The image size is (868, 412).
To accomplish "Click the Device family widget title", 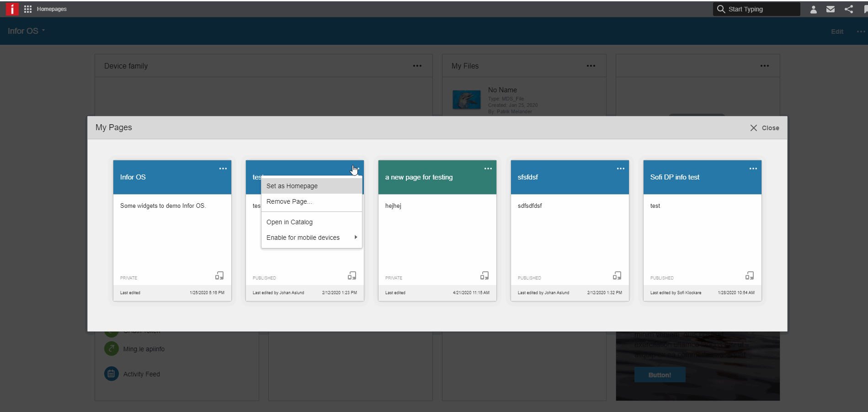I will click(x=126, y=66).
